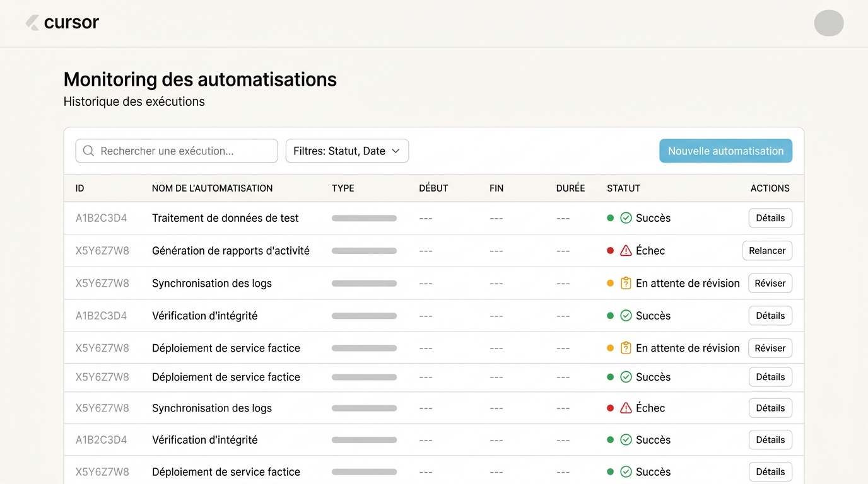
Task: Click the red warning icon for Génération de rapports d'activité
Action: tap(626, 251)
